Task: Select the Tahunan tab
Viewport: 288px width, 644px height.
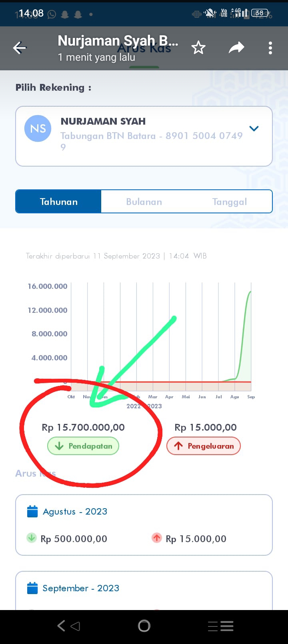Action: click(x=58, y=202)
